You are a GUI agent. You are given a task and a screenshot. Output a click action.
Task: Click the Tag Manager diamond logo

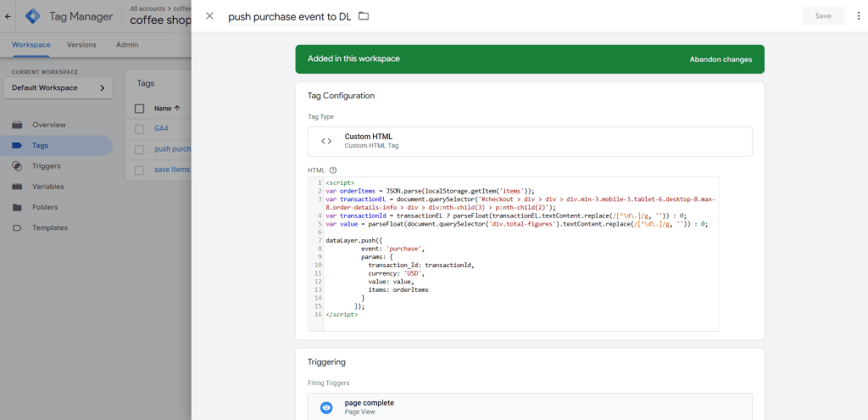[x=33, y=16]
